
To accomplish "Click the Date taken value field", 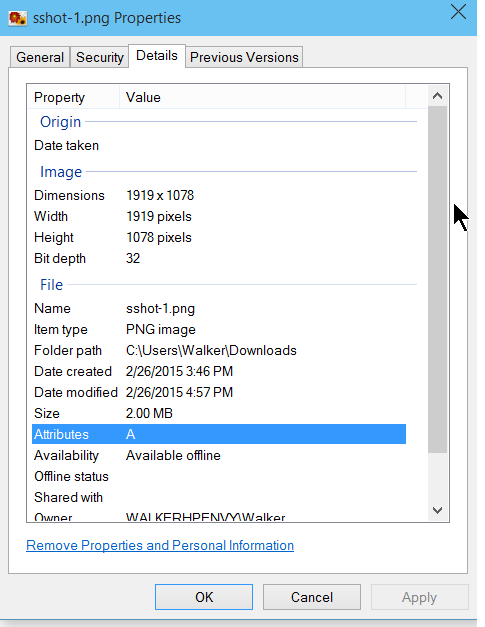I will [x=264, y=145].
